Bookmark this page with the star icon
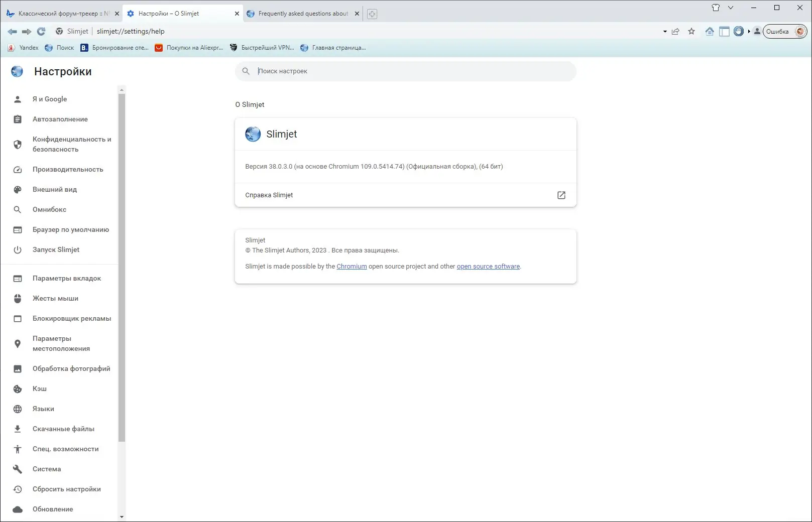The width and height of the screenshot is (812, 522). pyautogui.click(x=691, y=31)
